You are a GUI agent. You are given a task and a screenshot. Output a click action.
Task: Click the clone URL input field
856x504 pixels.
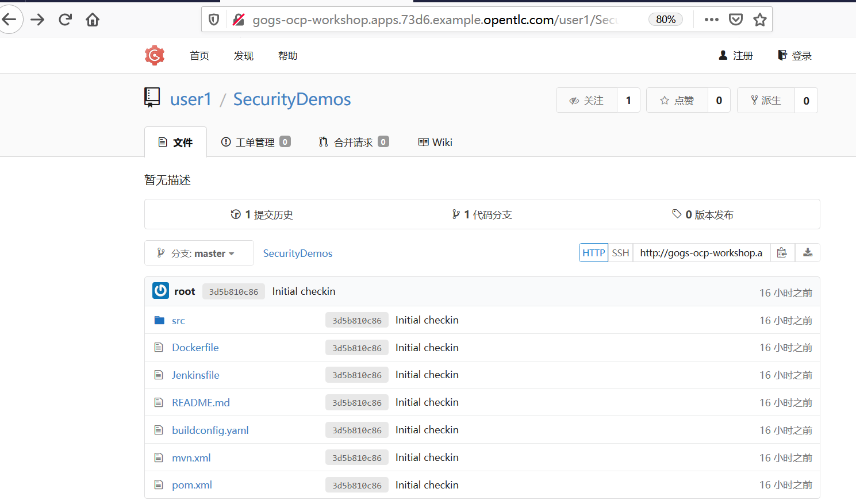[701, 253]
